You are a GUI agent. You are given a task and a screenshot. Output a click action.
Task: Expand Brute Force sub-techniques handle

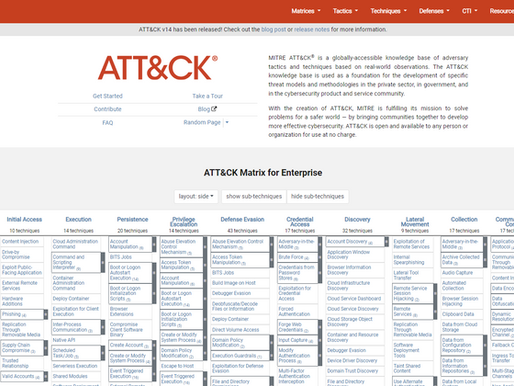[x=320, y=257]
